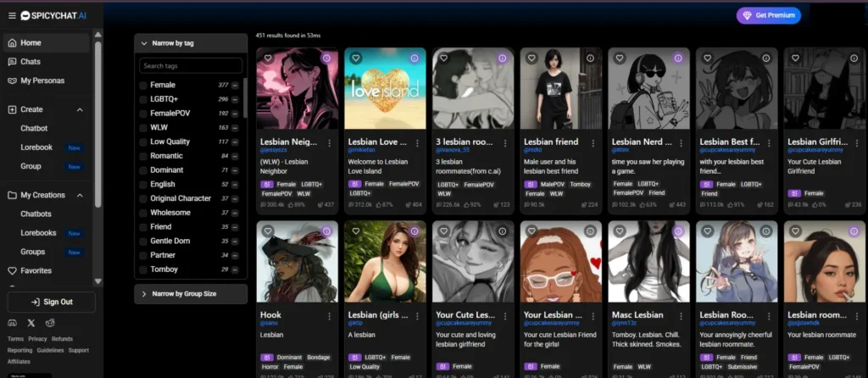The image size is (868, 378).
Task: Expand the Narrow by Group Size section
Action: pyautogui.click(x=144, y=293)
